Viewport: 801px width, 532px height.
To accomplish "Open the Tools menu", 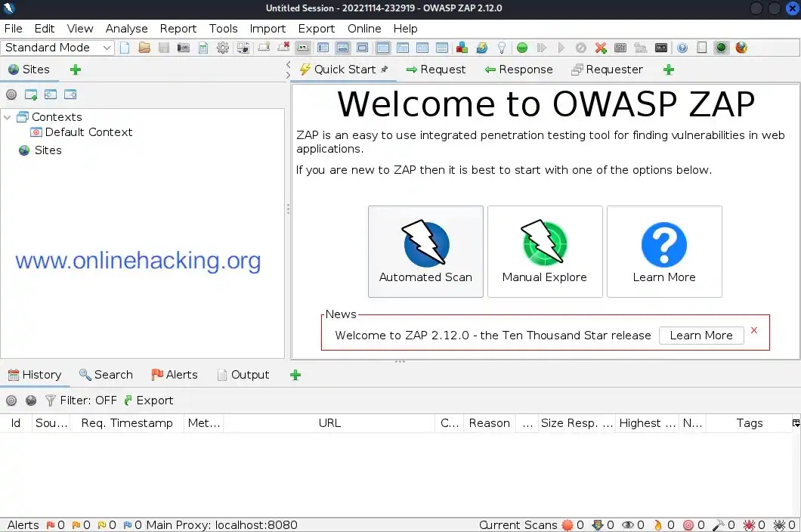I will [223, 29].
